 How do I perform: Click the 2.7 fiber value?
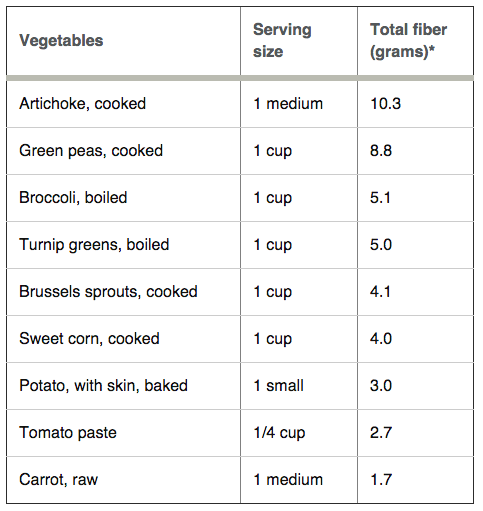pos(381,433)
